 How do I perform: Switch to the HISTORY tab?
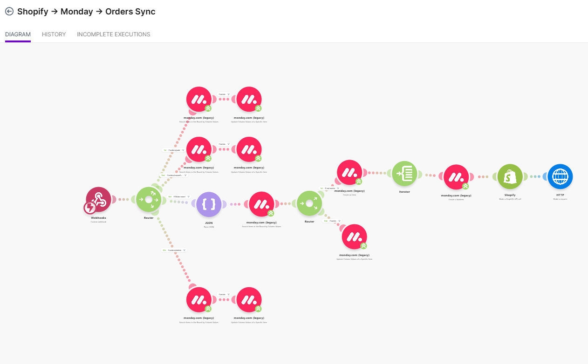[x=54, y=34]
